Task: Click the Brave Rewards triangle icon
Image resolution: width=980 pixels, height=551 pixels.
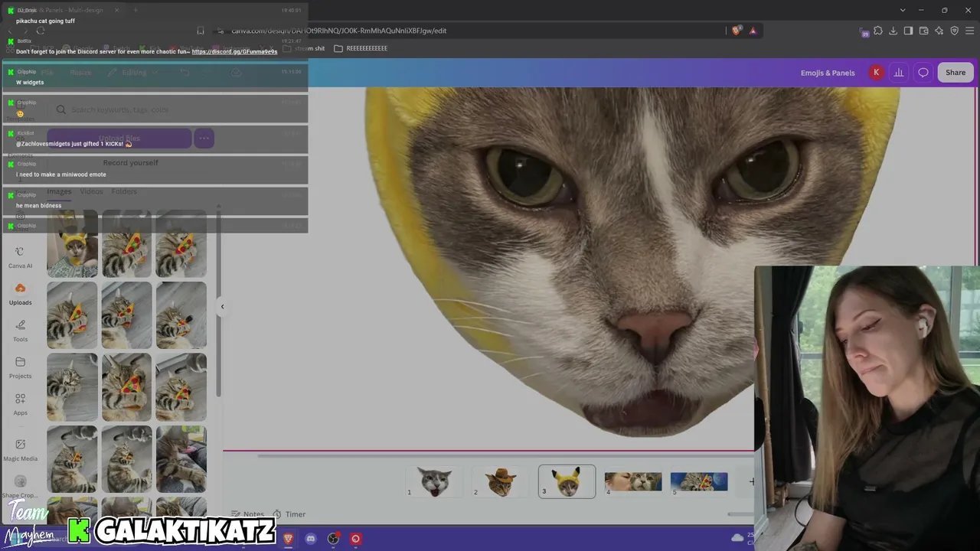Action: coord(753,31)
